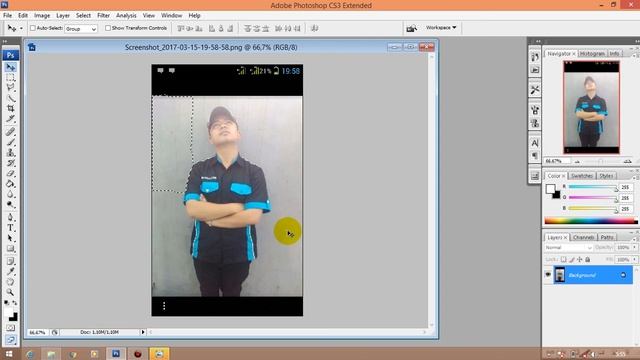Open the collapsed Brushes panel icon
Viewport: 640px width, 360px height.
tap(535, 110)
